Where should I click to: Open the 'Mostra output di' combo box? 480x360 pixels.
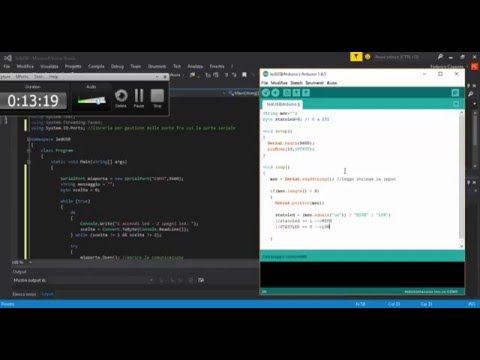[x=102, y=280]
